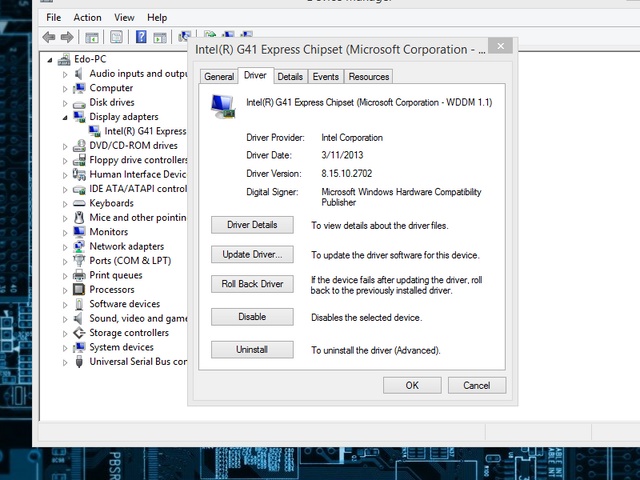This screenshot has height=480, width=640.
Task: Click the Human Interface Devices icon
Action: 79,174
